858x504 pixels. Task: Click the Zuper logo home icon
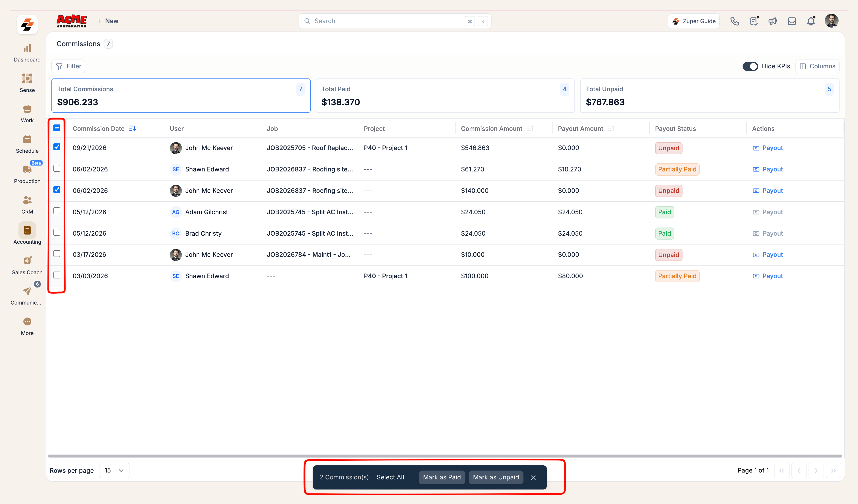point(27,25)
